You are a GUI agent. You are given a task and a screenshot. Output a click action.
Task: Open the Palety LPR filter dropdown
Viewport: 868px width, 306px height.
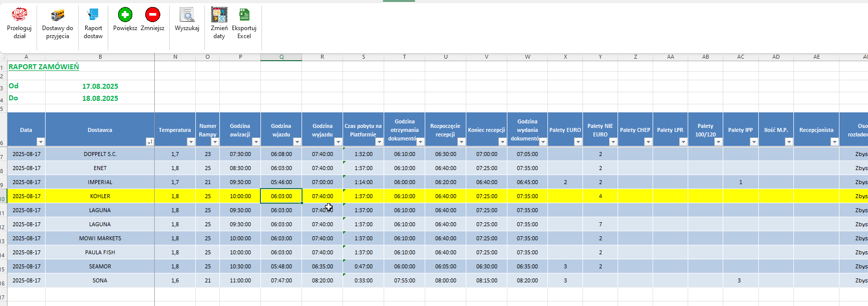(x=683, y=142)
